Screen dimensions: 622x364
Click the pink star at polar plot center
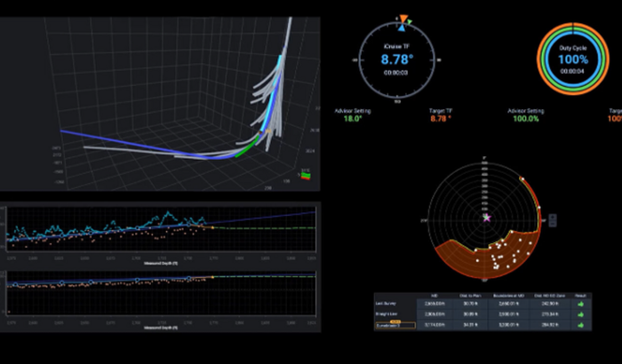[486, 217]
